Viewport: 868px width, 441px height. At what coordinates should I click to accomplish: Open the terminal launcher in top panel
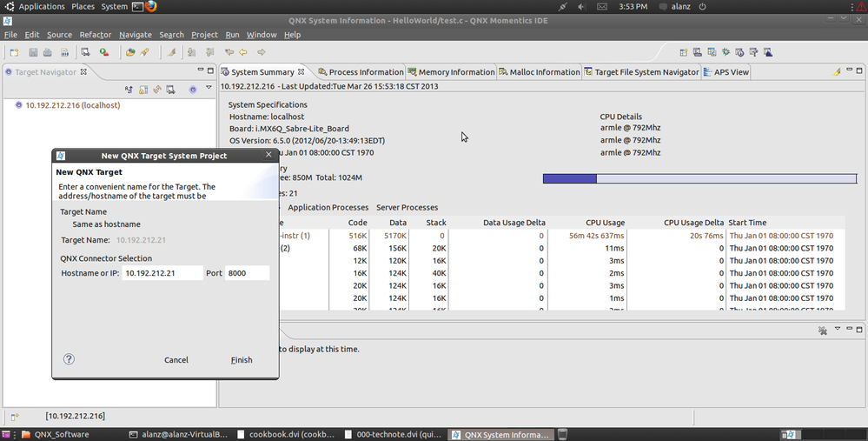(x=138, y=7)
